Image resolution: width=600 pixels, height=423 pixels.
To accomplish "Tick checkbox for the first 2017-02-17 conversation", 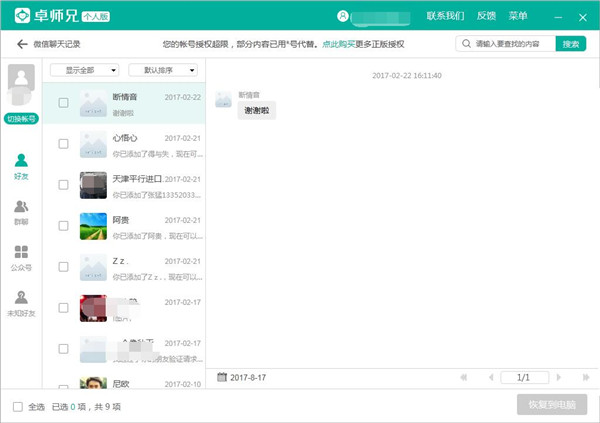I will pyautogui.click(x=64, y=308).
